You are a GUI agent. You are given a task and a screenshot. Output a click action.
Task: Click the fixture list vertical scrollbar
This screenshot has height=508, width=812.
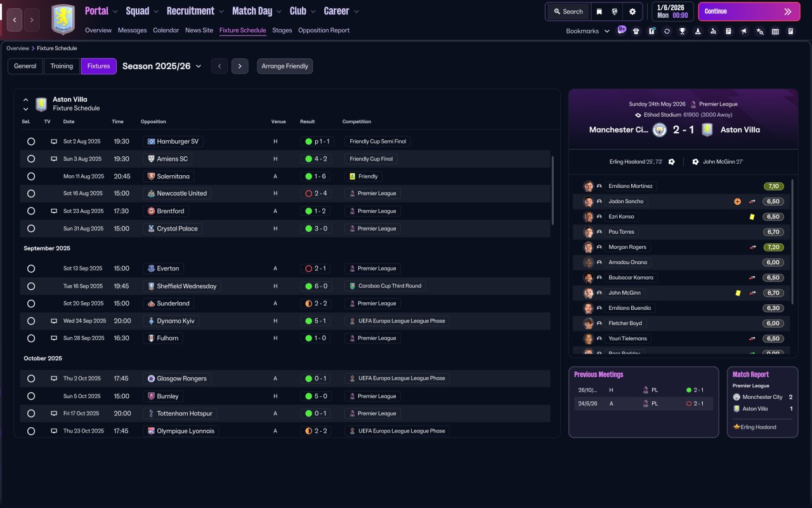[x=553, y=190]
